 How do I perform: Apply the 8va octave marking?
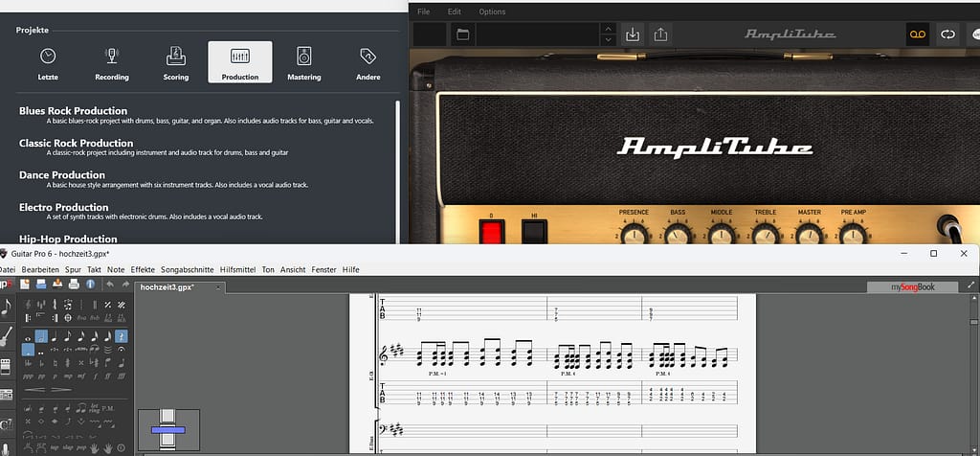[x=81, y=318]
